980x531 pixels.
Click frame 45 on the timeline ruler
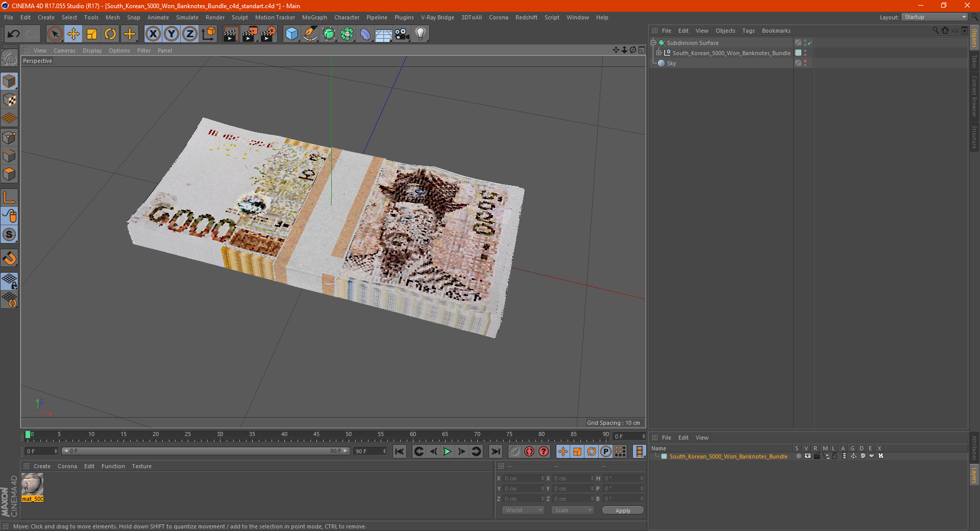(316, 436)
